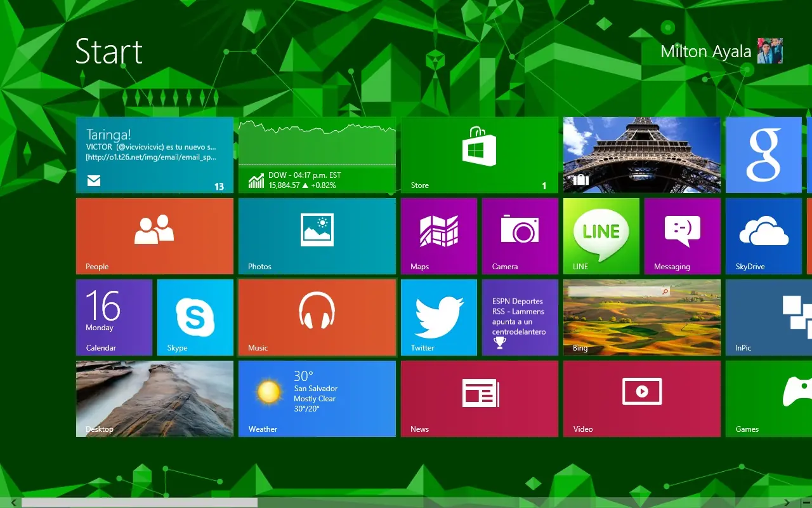Image resolution: width=812 pixels, height=508 pixels.
Task: Open the News tile
Action: tap(480, 399)
